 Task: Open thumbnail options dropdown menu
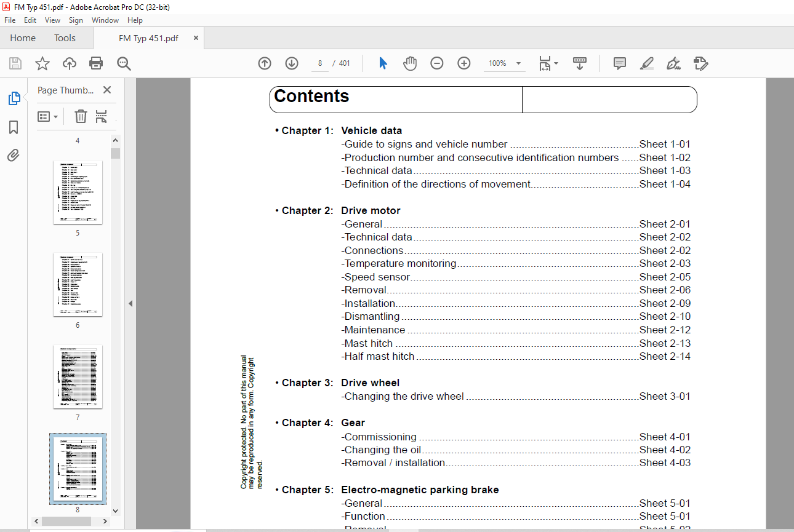[47, 116]
